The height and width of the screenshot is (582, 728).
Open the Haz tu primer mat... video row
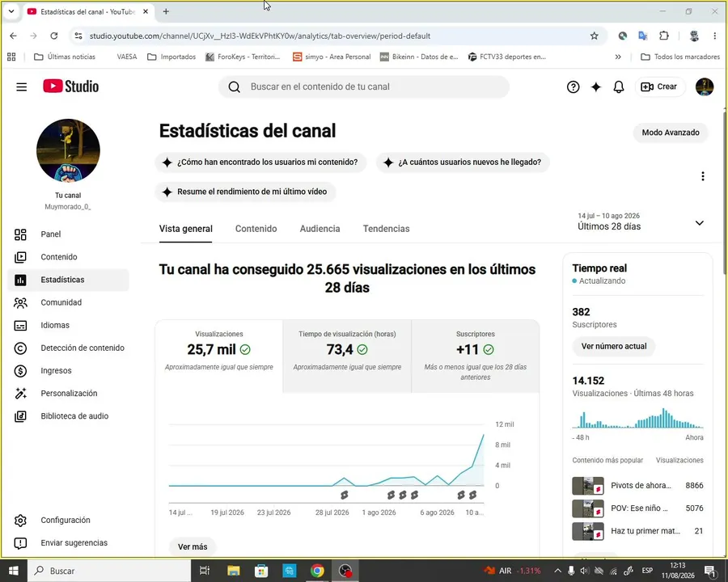637,531
